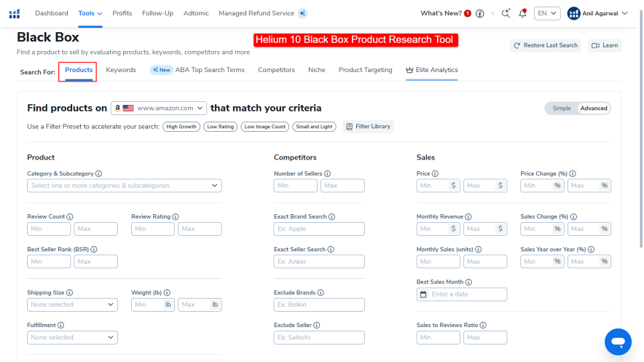
Task: Apply the Low Rating filter preset
Action: pyautogui.click(x=221, y=127)
